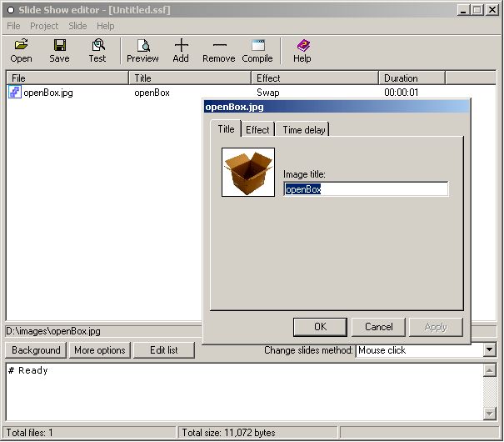Click the More options button
504x442 pixels.
[x=100, y=350]
